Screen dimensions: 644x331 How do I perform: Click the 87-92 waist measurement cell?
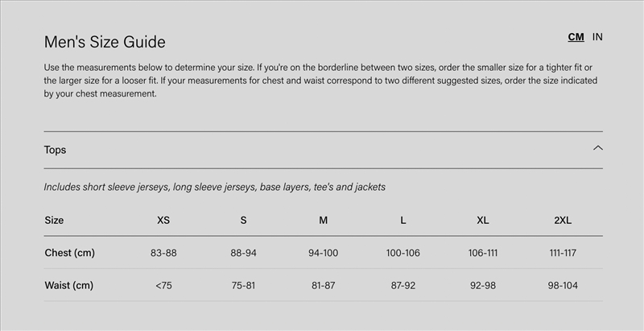[x=402, y=285]
